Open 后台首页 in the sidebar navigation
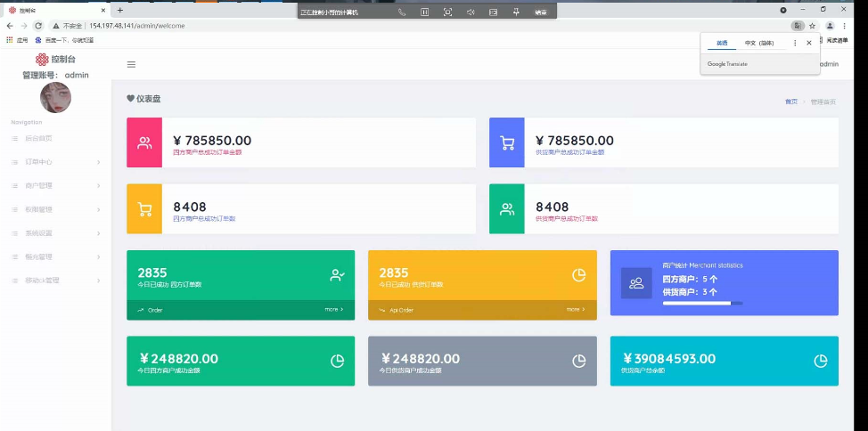868x431 pixels. 38,139
